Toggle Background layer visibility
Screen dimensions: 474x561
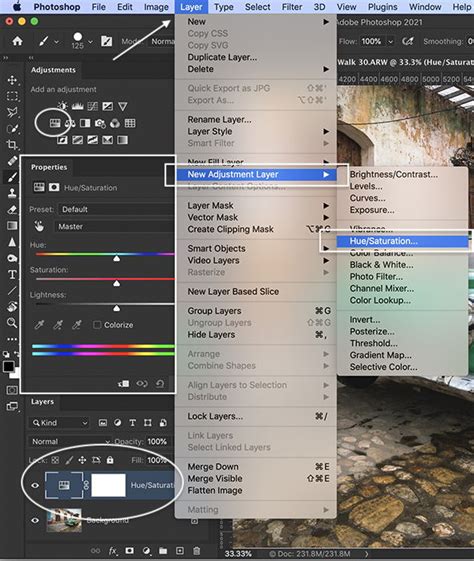tap(35, 520)
